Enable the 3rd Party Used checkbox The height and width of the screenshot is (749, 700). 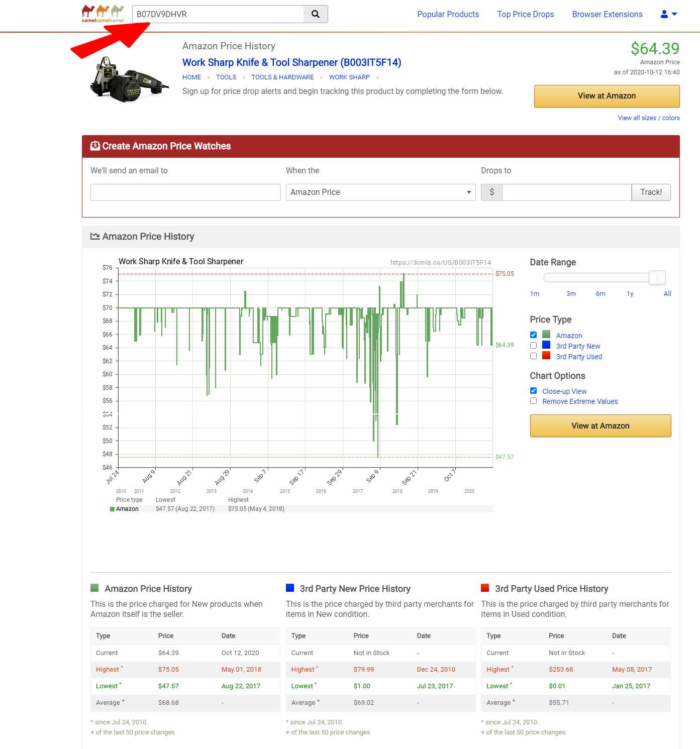coord(533,356)
